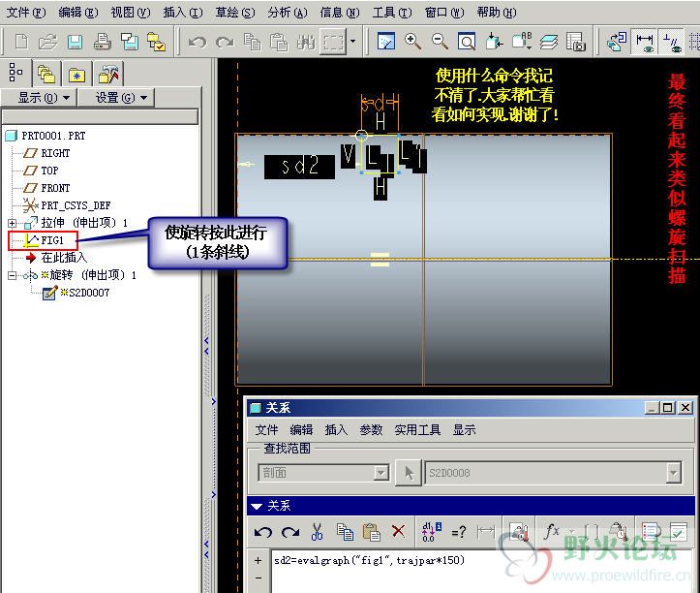Click the 查找范围 label in 关系 dialog

(287, 449)
